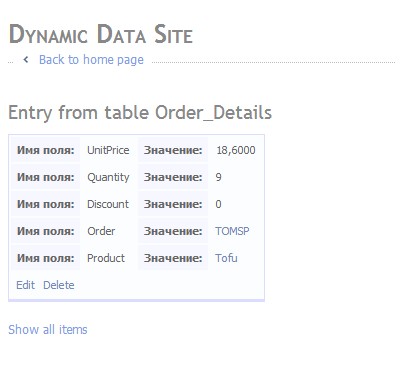Open the Tofu product link
Viewport: 403px width, 376px height.
click(x=226, y=258)
